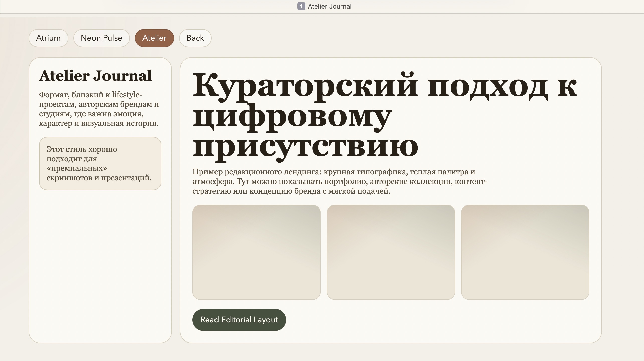Select the middle gradient placeholder card
The image size is (644, 361).
click(391, 252)
